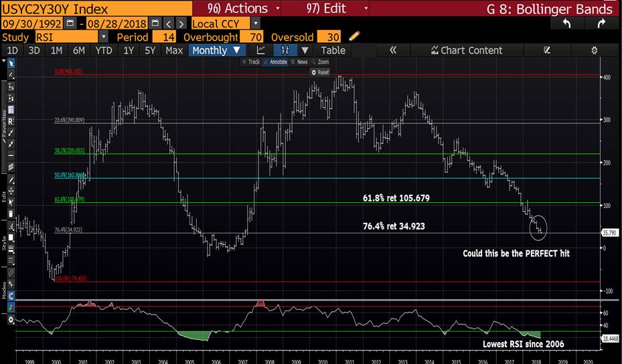Open the end date calendar picker
This screenshot has height=364, width=622.
point(155,23)
